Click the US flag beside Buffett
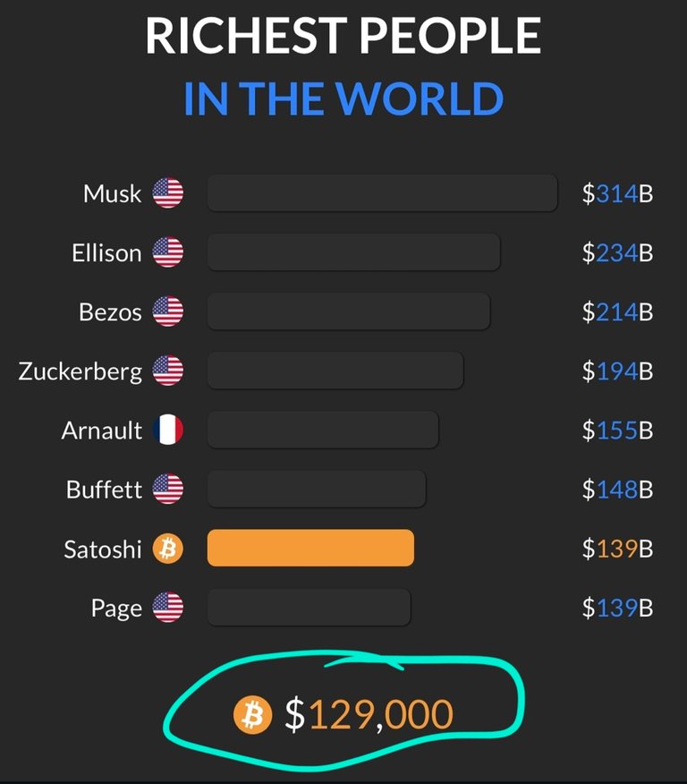687x784 pixels. (x=168, y=489)
